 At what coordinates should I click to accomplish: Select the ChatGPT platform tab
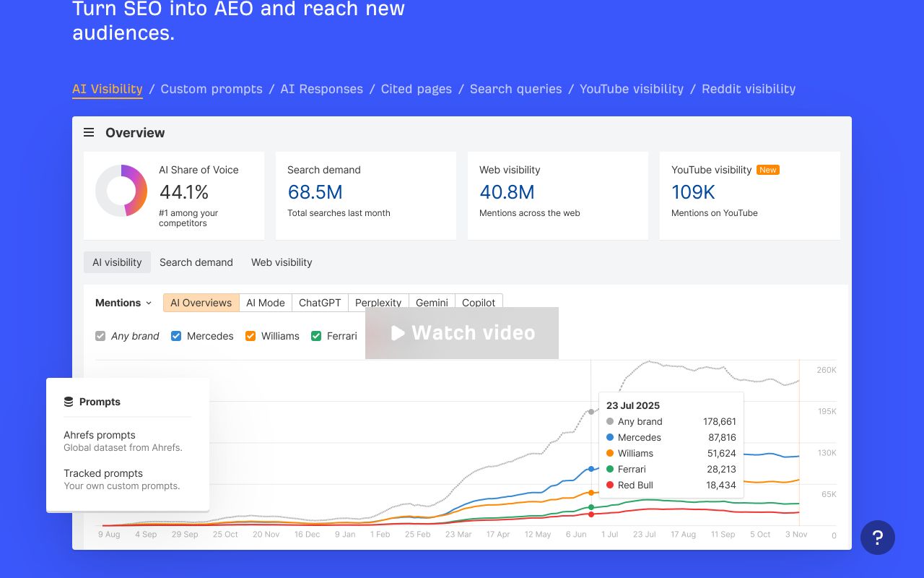(320, 303)
